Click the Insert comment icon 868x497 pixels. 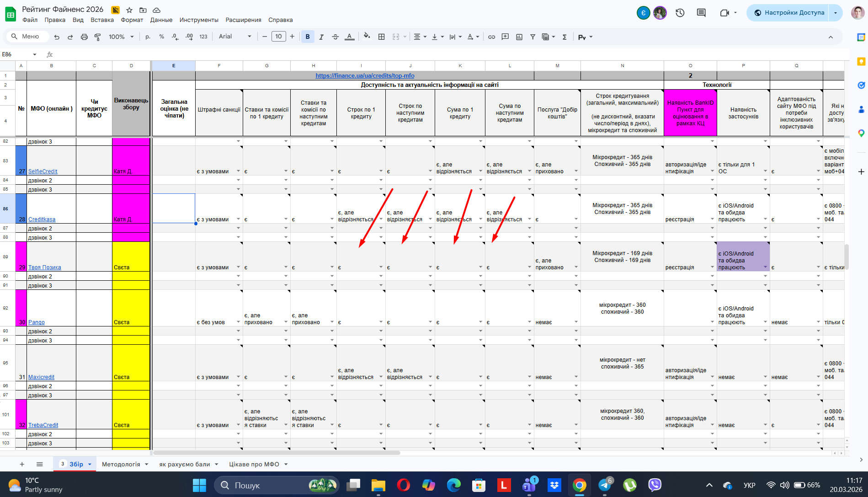505,37
